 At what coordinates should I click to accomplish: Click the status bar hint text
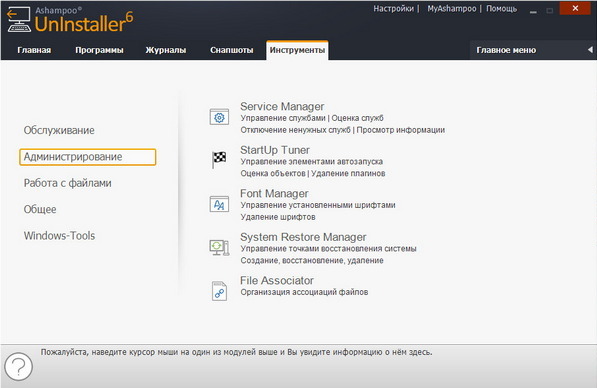click(236, 352)
